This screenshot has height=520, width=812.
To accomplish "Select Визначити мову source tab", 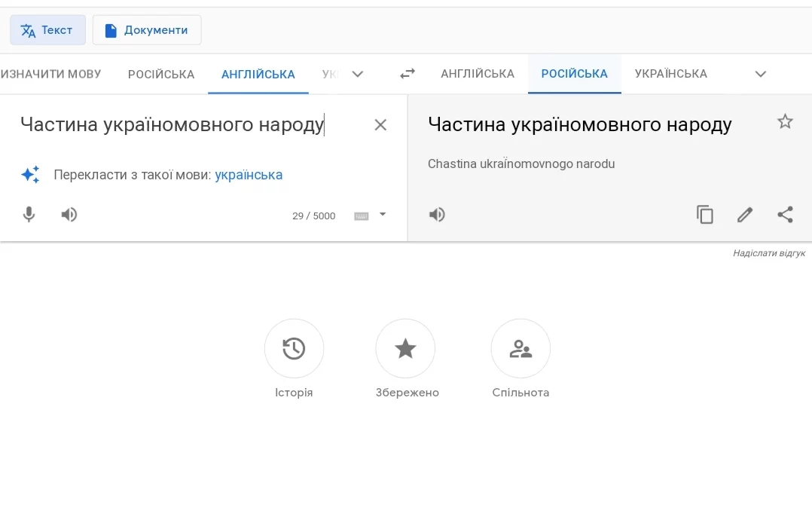I will (50, 74).
